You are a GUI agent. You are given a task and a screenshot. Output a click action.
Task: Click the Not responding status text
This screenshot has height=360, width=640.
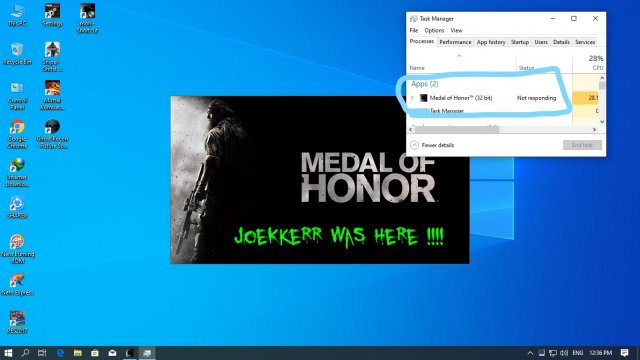point(536,98)
